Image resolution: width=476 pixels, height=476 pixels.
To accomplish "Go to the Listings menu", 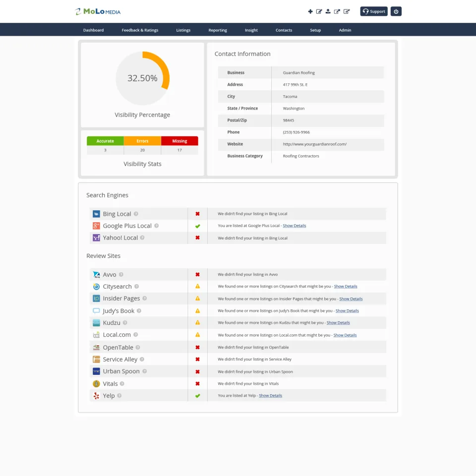I will click(x=183, y=30).
